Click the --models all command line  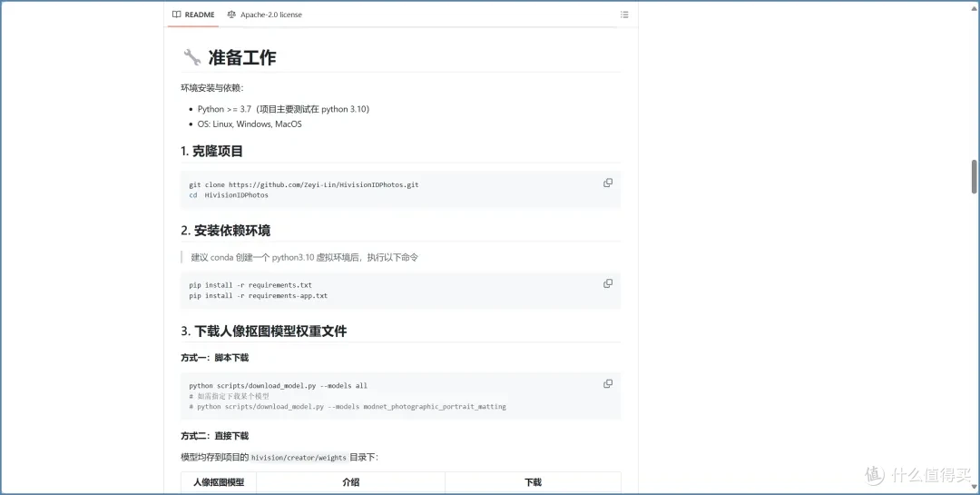point(279,386)
